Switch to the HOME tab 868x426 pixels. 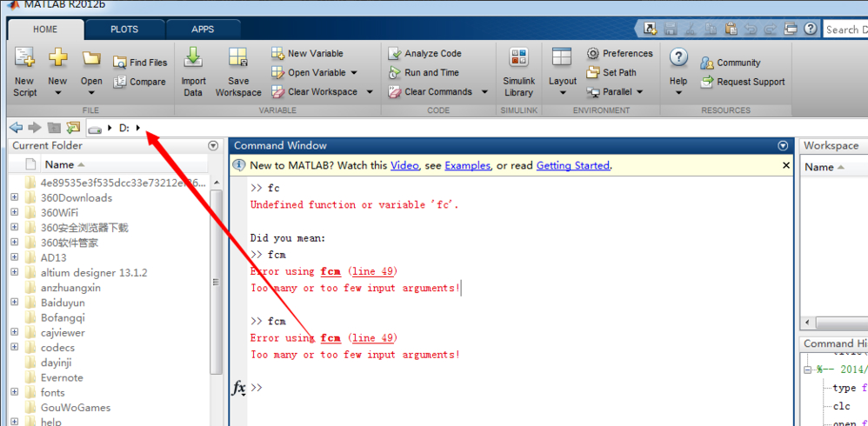[x=45, y=30]
